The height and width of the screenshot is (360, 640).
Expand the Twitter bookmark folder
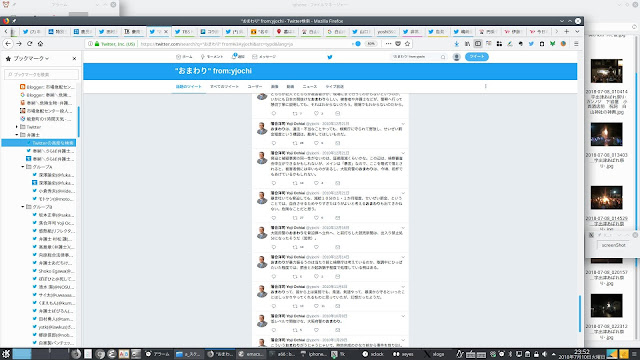pos(17,127)
